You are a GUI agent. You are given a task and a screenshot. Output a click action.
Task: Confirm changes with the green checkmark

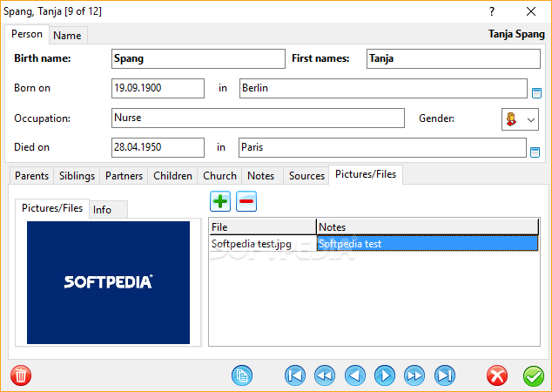click(x=534, y=376)
